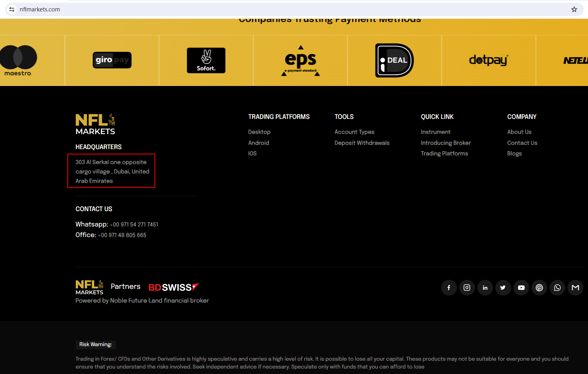The image size is (588, 374).
Task: Go to Account Types page
Action: coord(354,132)
